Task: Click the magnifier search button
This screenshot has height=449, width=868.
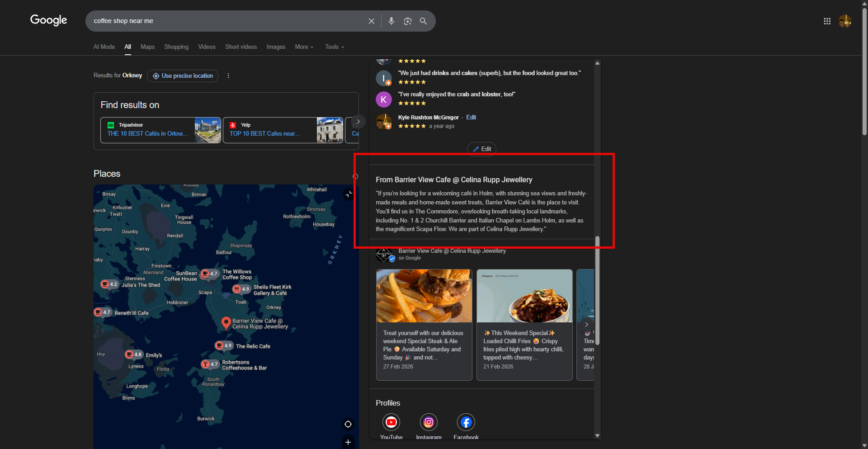Action: [x=423, y=21]
